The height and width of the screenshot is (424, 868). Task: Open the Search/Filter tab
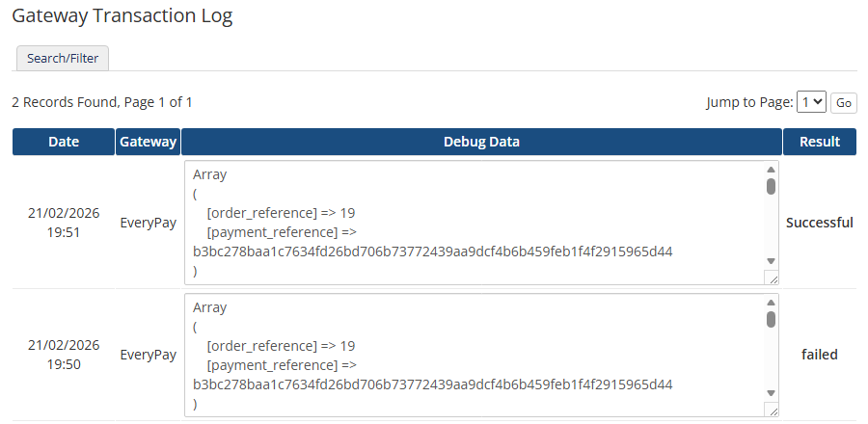pos(63,59)
